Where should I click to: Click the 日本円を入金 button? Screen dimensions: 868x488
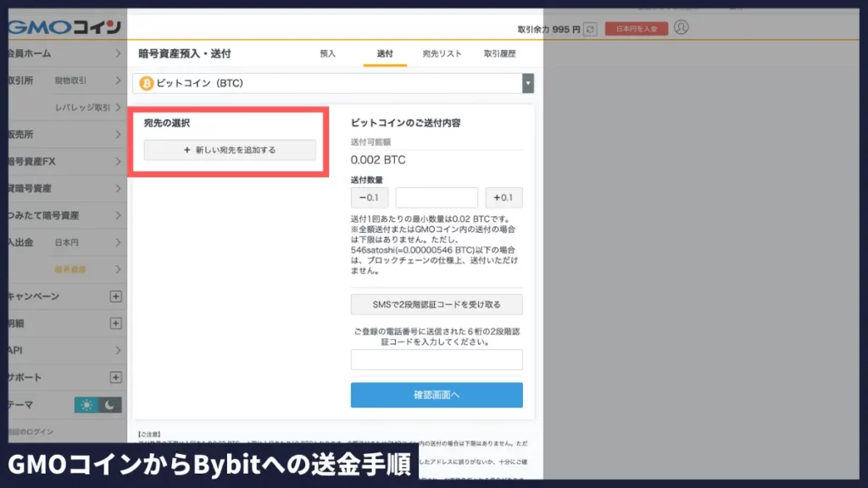tap(636, 29)
